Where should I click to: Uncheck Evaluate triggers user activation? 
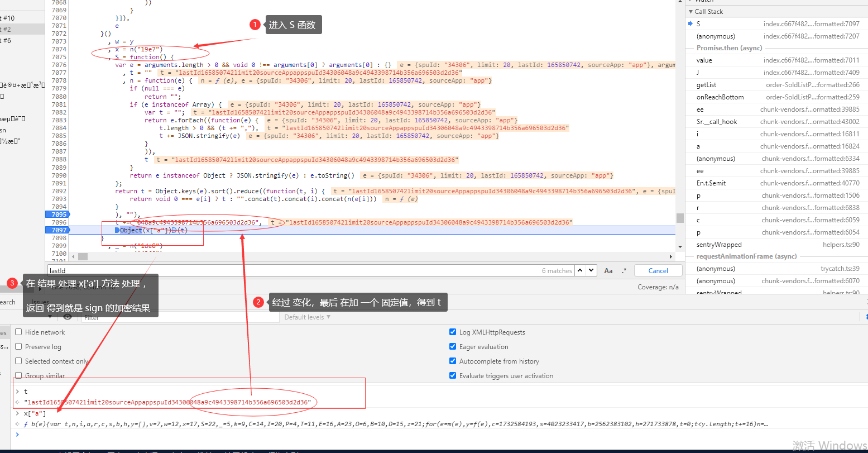coord(453,375)
